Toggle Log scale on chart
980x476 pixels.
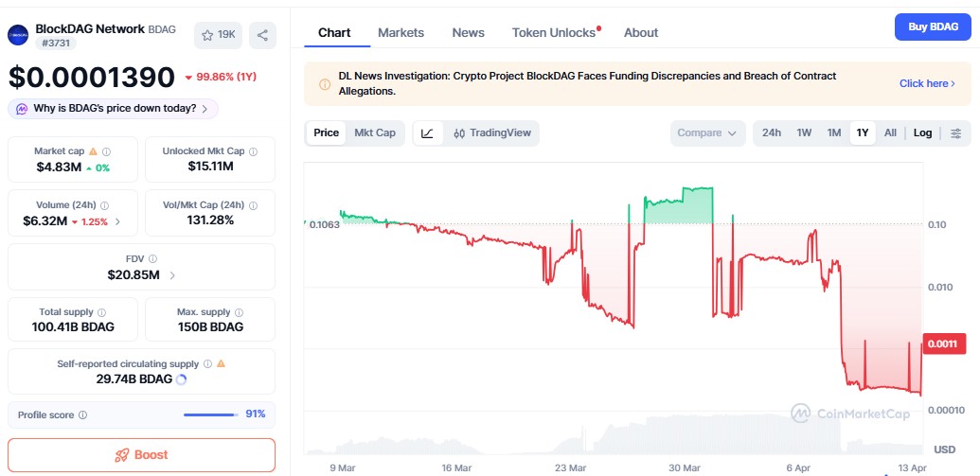pos(922,133)
